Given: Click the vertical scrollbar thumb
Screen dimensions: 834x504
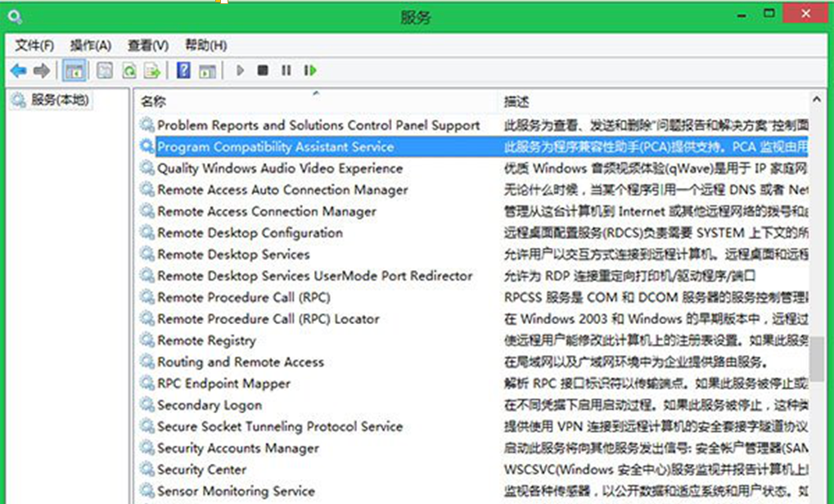Looking at the screenshot, I should coord(816,360).
